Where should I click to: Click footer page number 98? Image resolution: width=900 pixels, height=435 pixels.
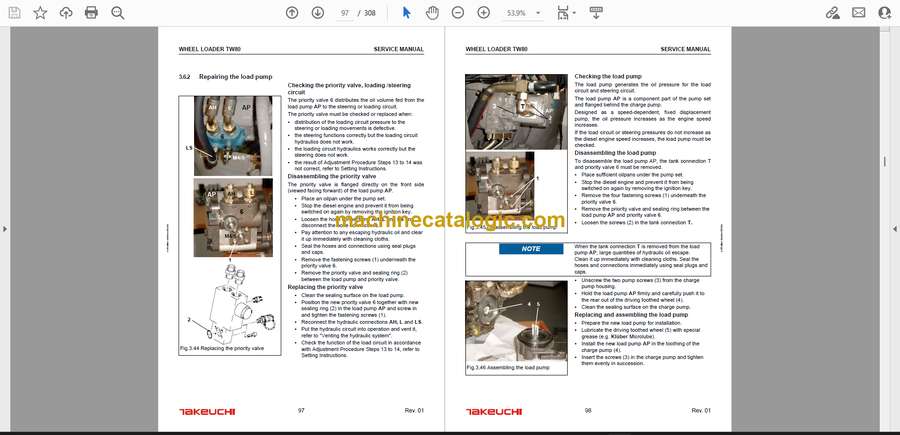(588, 410)
